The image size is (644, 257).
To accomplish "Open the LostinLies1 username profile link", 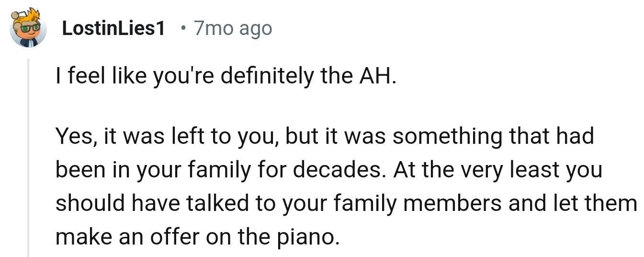I will (x=113, y=29).
